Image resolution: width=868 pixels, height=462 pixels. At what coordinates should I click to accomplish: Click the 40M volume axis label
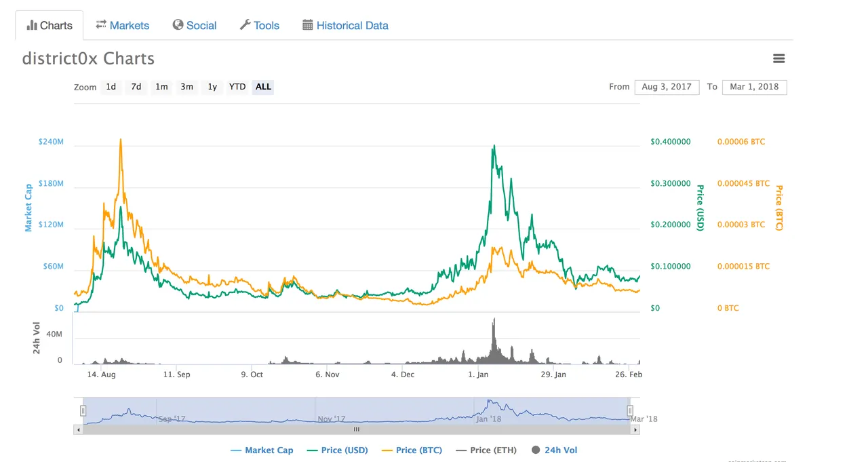[x=54, y=335]
